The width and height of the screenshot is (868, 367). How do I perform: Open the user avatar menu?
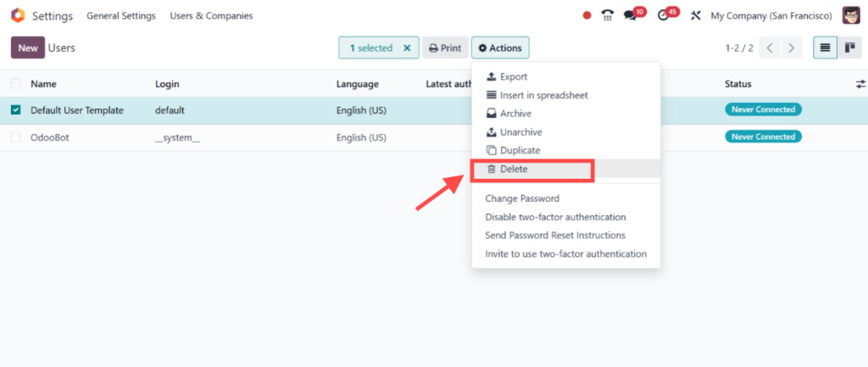click(851, 15)
